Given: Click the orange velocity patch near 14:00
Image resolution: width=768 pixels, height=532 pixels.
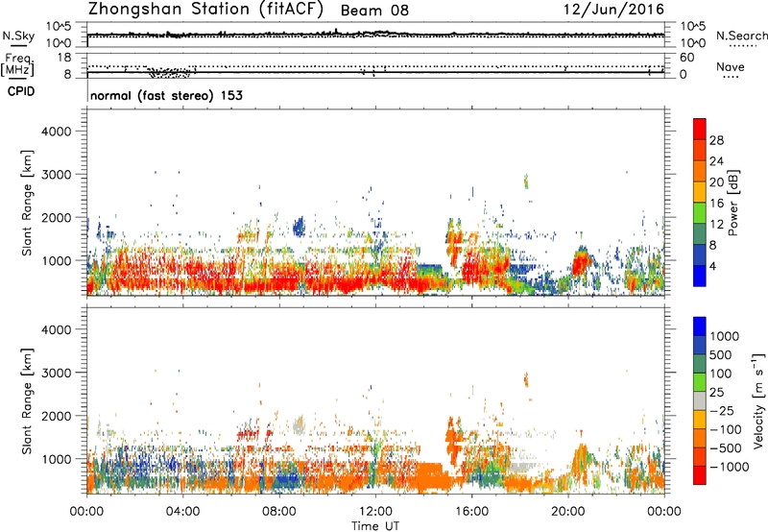Looking at the screenshot, I should coord(431,476).
